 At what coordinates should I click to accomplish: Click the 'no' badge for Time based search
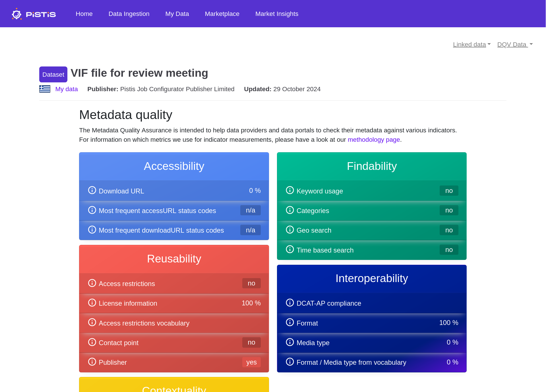[x=449, y=250]
